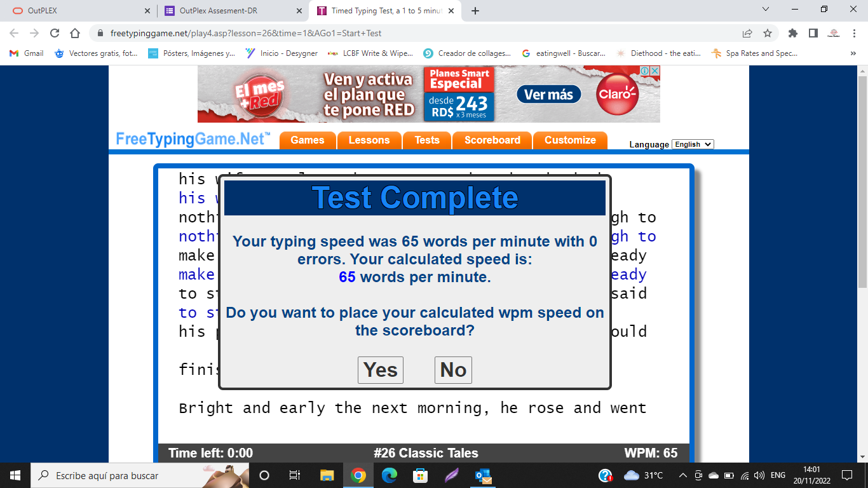Open the taskbar clock and calendar

coord(811,475)
